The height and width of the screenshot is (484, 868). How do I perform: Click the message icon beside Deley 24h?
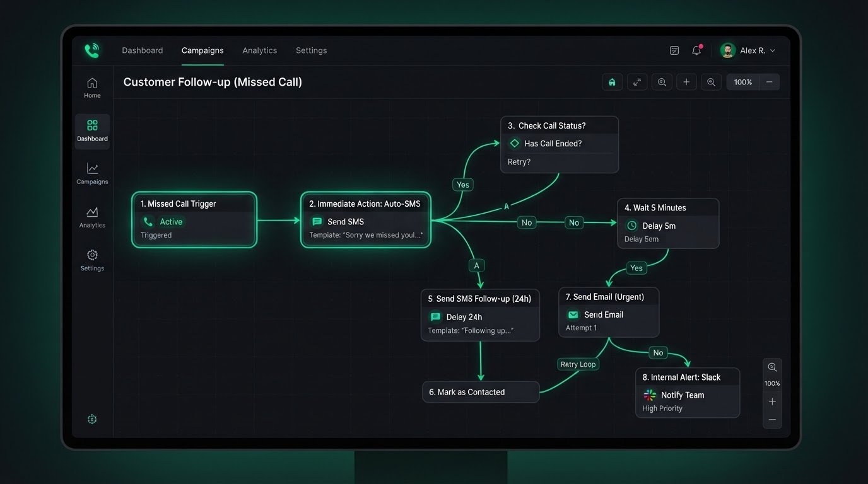click(x=435, y=317)
